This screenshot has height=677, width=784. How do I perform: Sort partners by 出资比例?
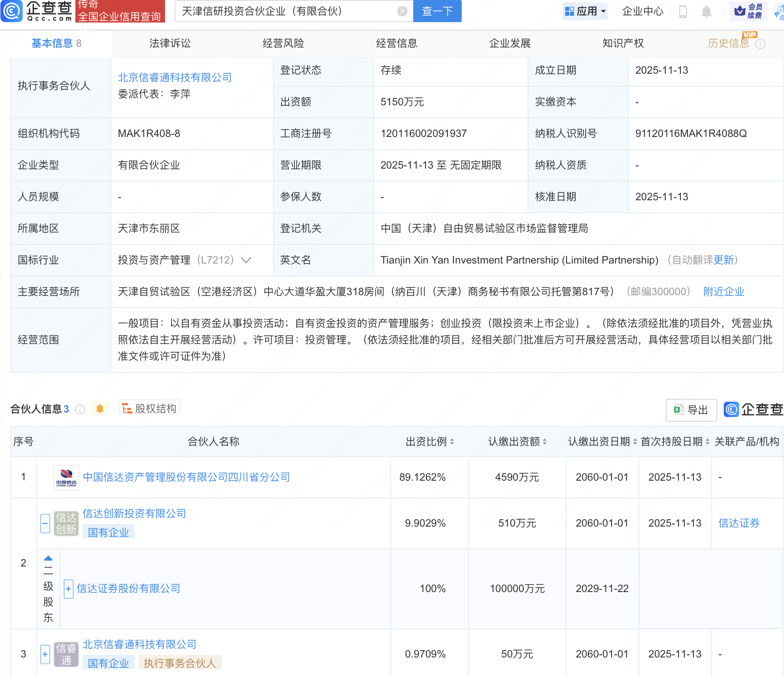(x=429, y=442)
